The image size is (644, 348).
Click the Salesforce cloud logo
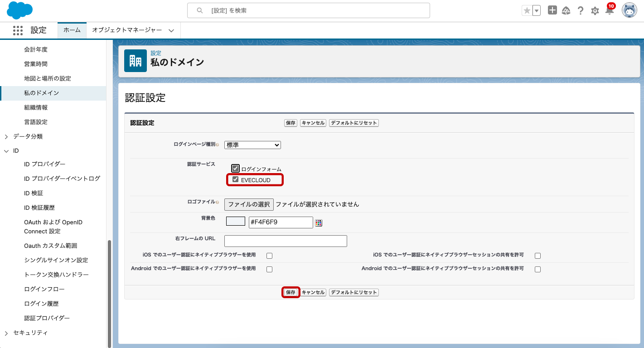20,10
